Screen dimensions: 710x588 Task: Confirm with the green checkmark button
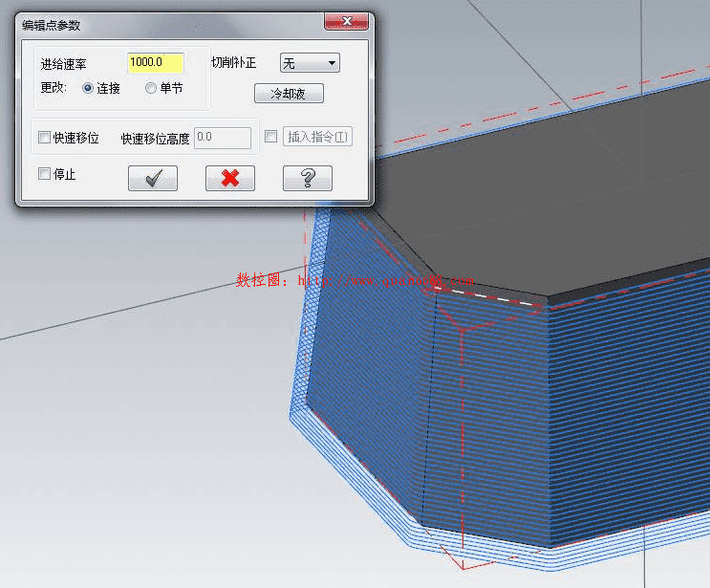(x=153, y=178)
